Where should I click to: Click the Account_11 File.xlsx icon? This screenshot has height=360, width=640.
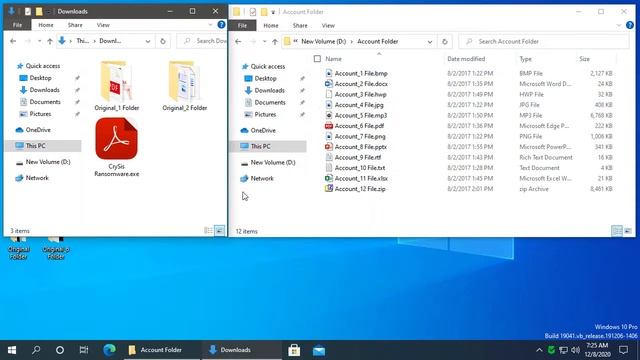coord(329,178)
